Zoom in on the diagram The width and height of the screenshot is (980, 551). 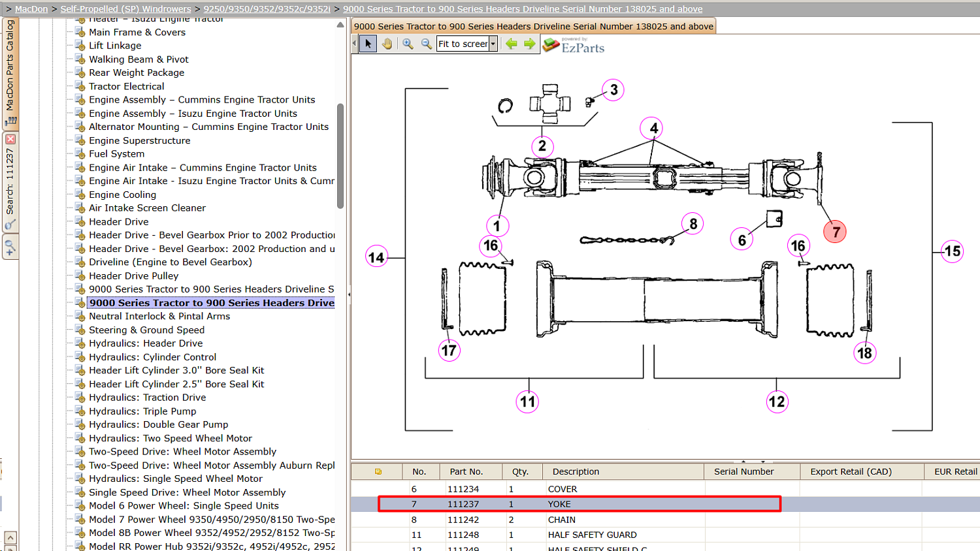(x=408, y=44)
